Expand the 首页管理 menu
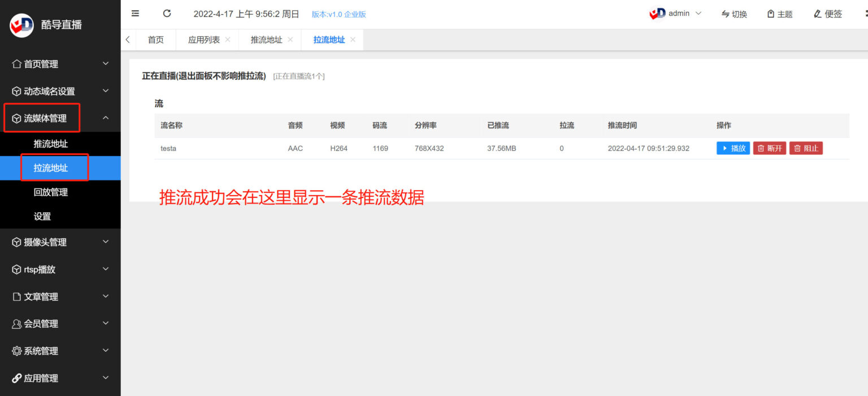Screen dimensions: 868x396 60,64
